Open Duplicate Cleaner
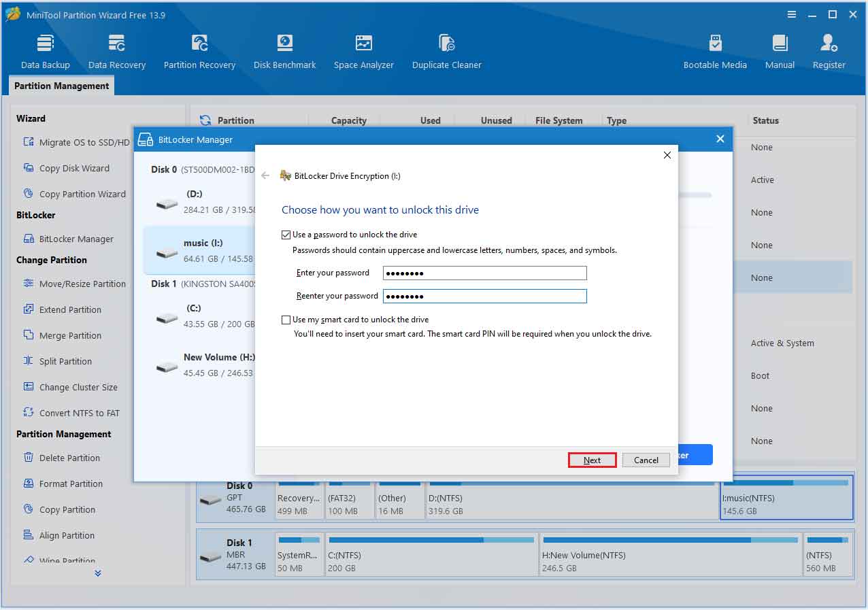Image resolution: width=868 pixels, height=610 pixels. coord(447,52)
